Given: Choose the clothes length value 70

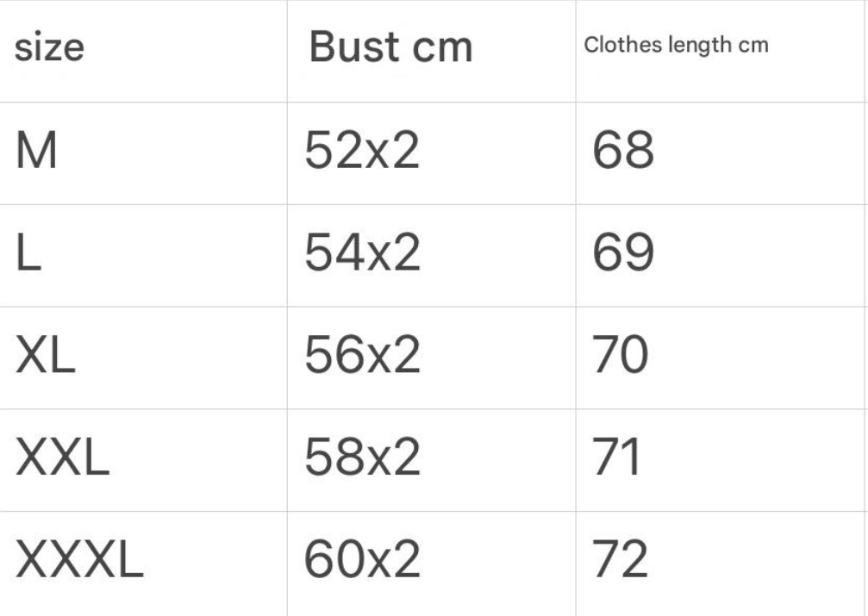Looking at the screenshot, I should point(621,357).
